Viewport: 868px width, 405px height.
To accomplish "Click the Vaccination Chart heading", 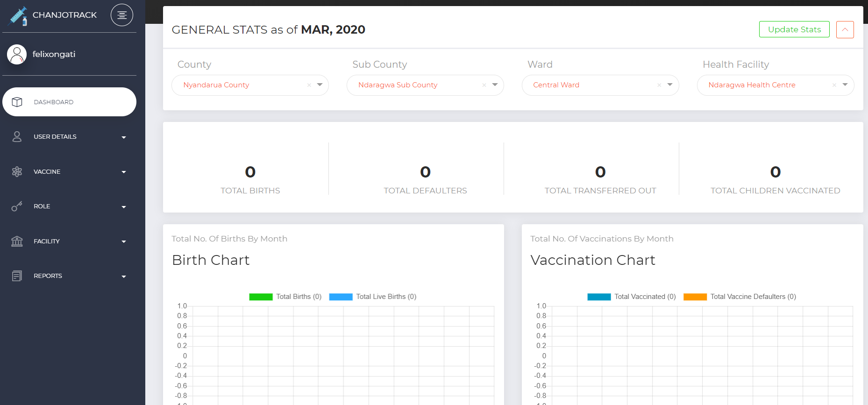I will click(x=593, y=260).
